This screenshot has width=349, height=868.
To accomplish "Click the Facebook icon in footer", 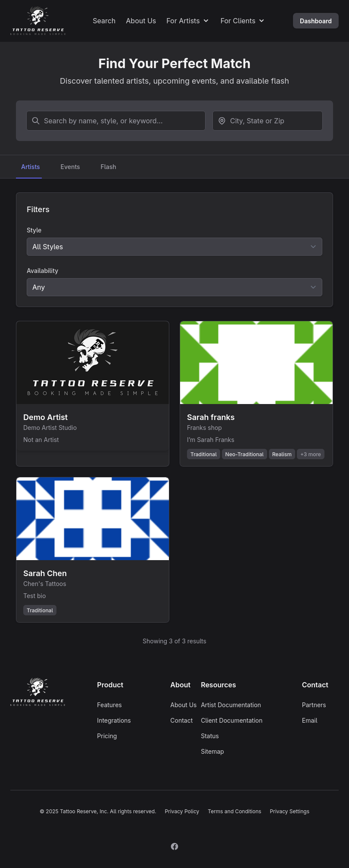I will point(174,846).
